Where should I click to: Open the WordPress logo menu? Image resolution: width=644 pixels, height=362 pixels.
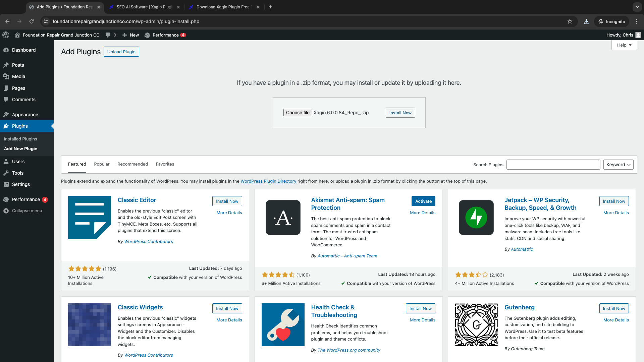[6, 35]
